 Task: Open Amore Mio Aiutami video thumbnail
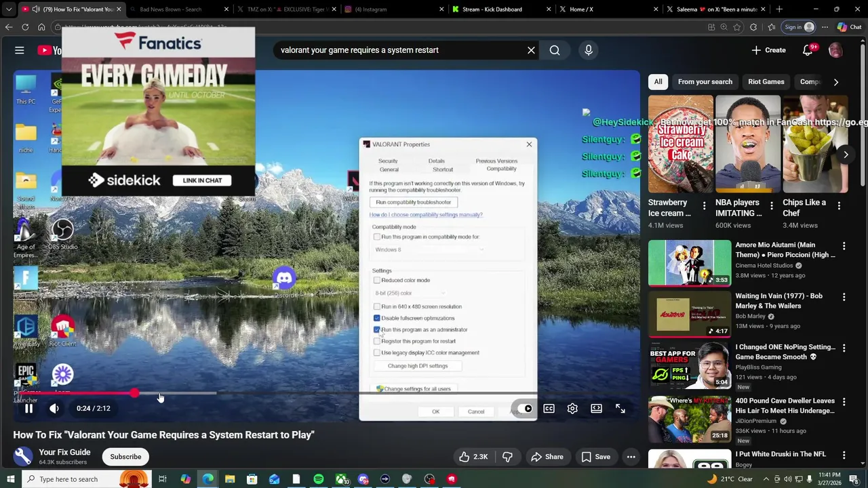690,263
